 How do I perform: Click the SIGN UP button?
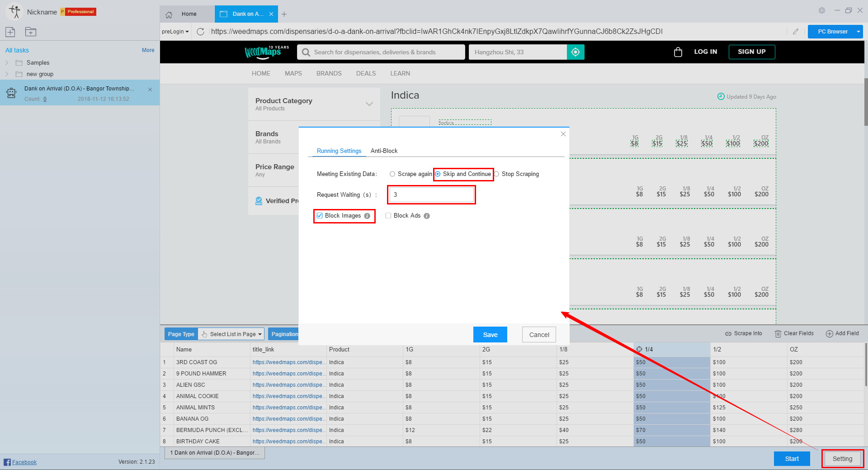tap(752, 52)
